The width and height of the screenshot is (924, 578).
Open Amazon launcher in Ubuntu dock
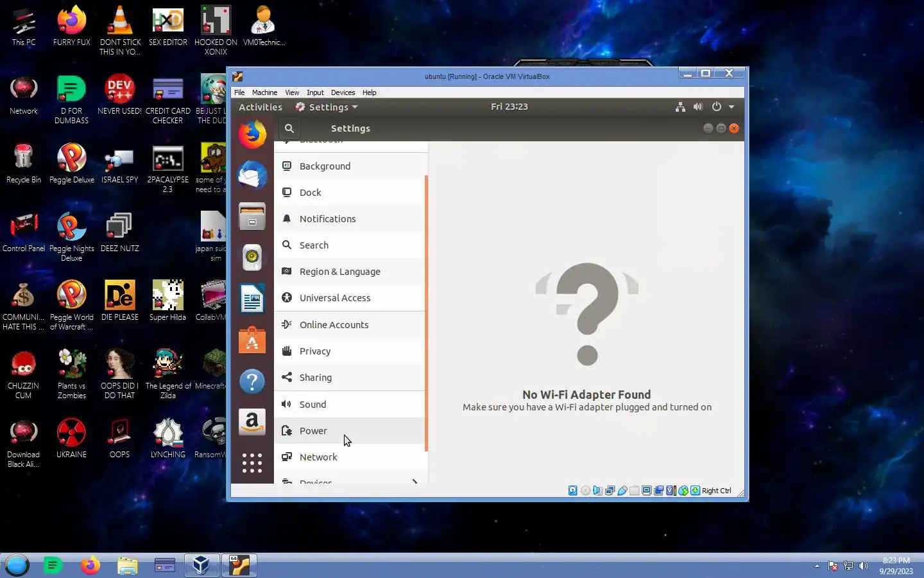coord(252,423)
